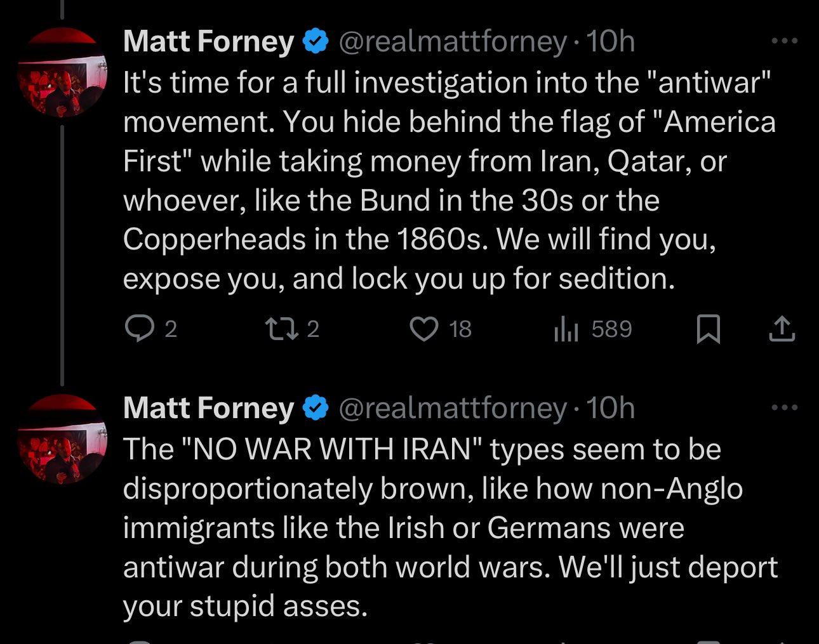
Task: Click the verified badge on first tweet
Action: click(316, 41)
